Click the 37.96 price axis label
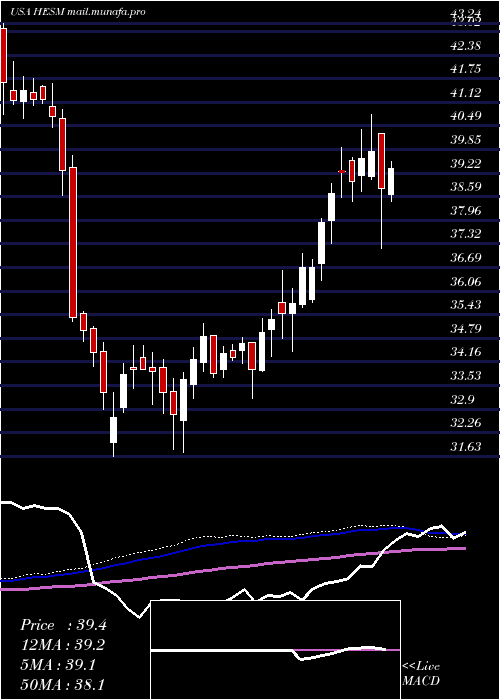The width and height of the screenshot is (500, 700). coord(465,210)
